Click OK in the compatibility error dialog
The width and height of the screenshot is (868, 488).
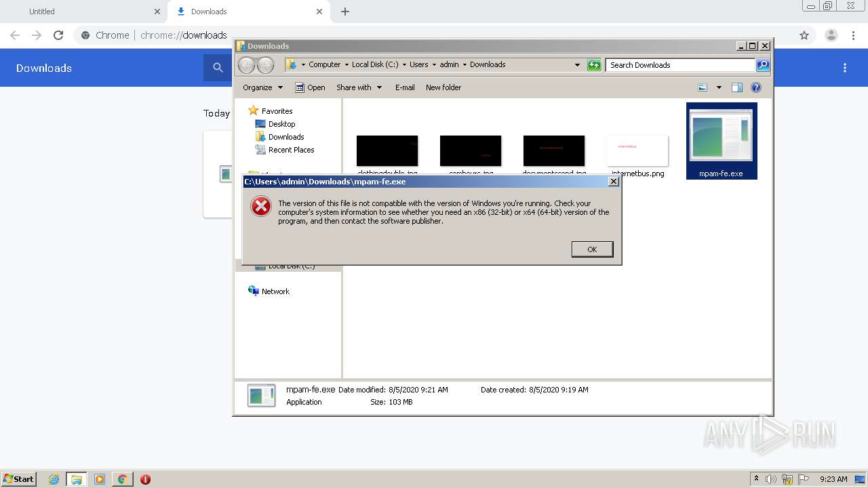[592, 249]
